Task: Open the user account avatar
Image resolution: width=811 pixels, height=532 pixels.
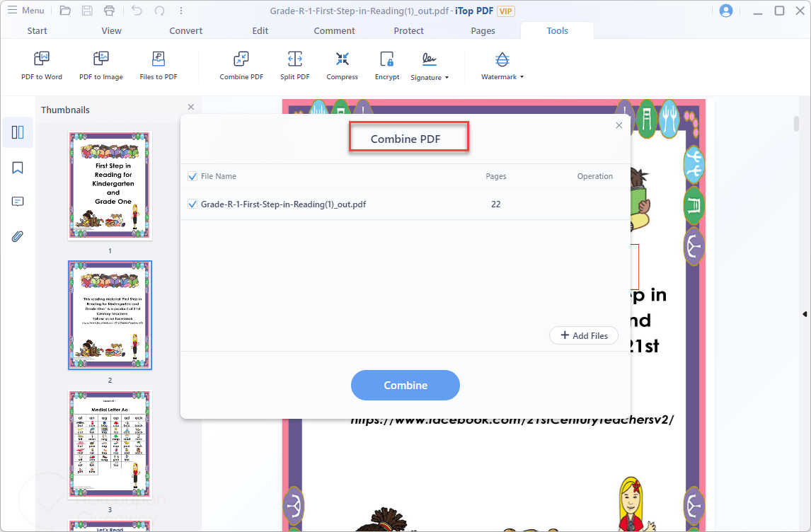Action: tap(726, 11)
